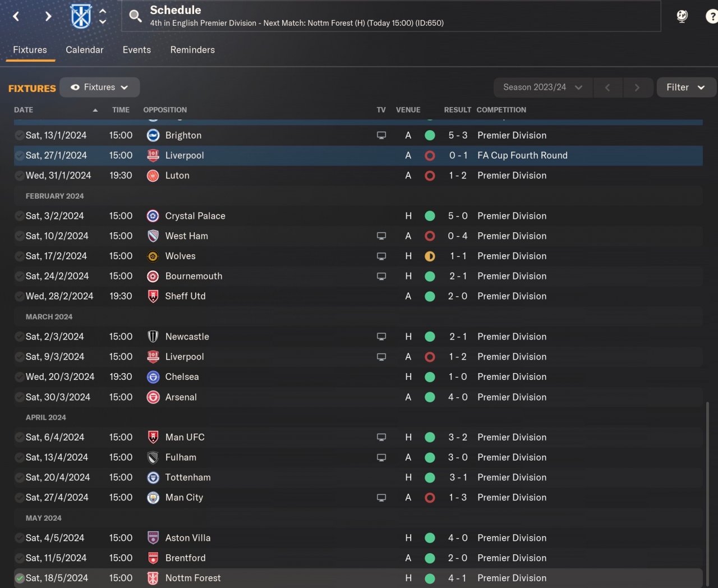
Task: Expand the Fixtures view dropdown
Action: 100,88
